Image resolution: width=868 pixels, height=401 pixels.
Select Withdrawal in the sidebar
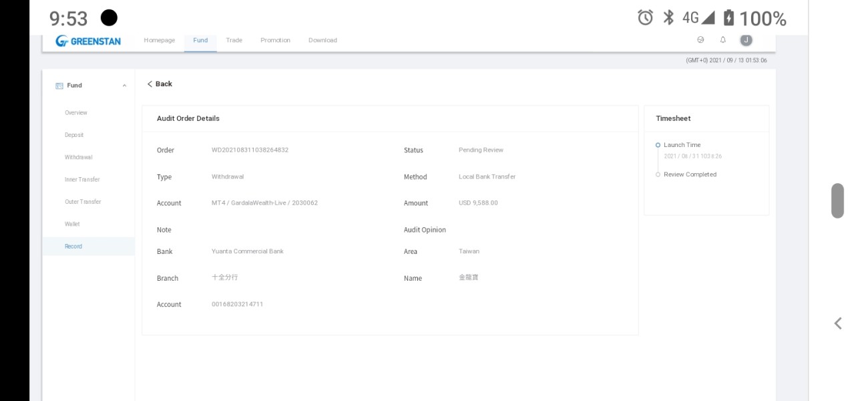[79, 157]
